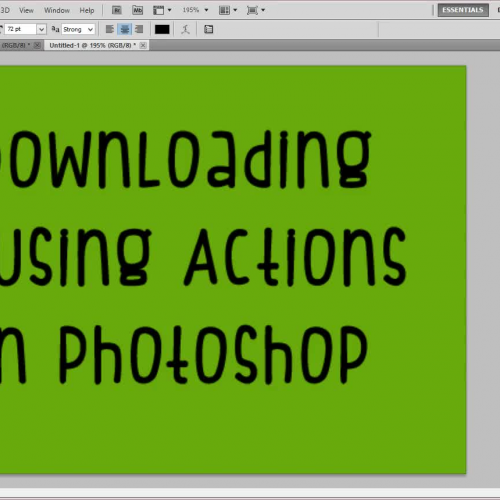The image size is (500, 500).
Task: Expand the Screen Mode dropdown arrow
Action: 263,10
